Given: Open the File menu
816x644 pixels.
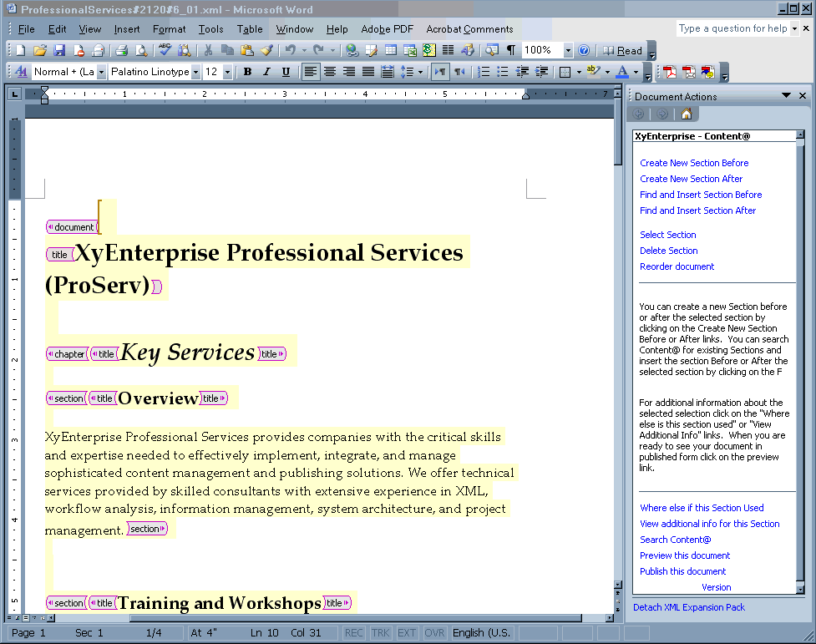Looking at the screenshot, I should (x=26, y=29).
